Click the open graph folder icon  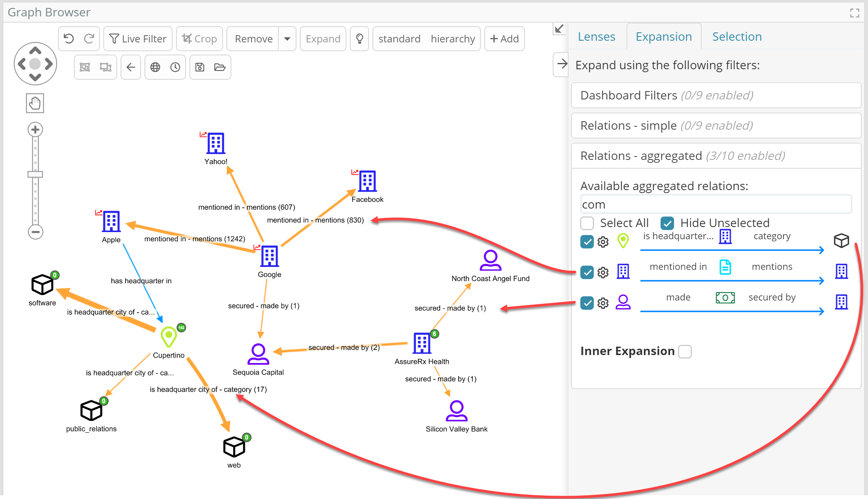tap(220, 67)
